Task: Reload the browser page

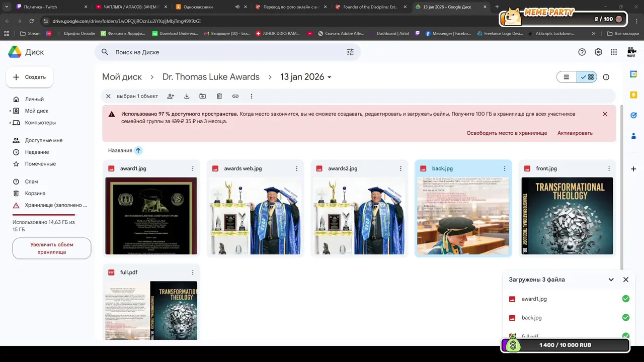Action: [x=31, y=21]
